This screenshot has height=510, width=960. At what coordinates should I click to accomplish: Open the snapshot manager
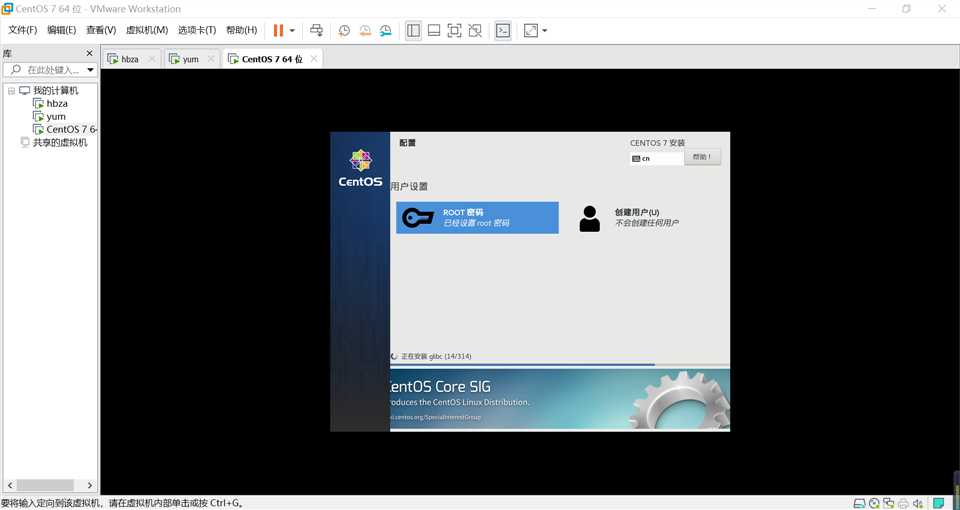[385, 30]
